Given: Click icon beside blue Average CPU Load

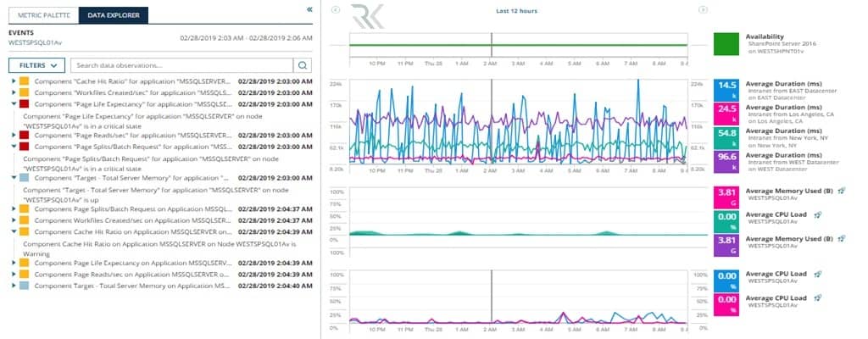Looking at the screenshot, I should click(x=816, y=275).
